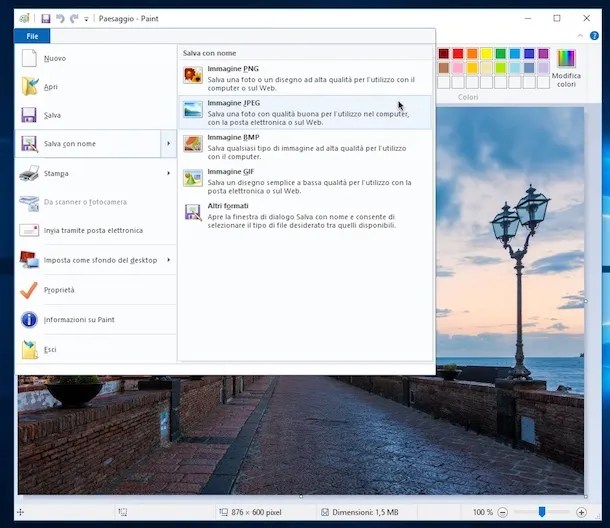Open Proprietà from the File menu
This screenshot has height=528, width=610.
tap(58, 290)
